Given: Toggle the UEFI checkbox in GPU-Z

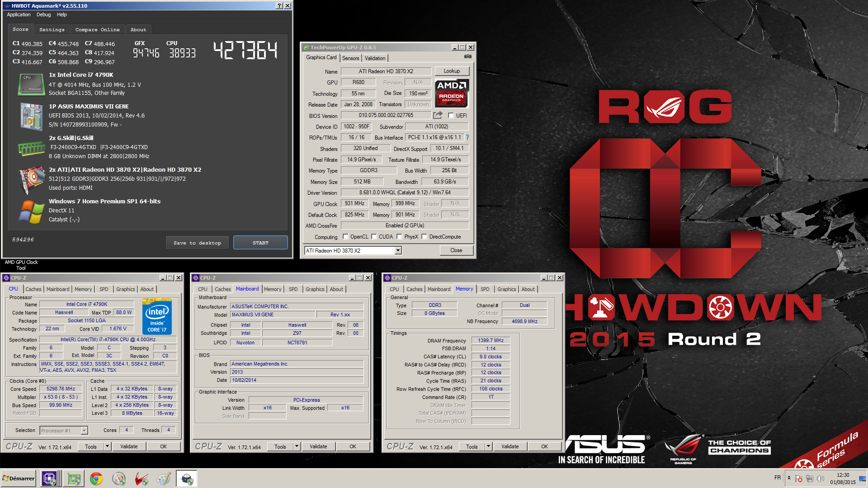Looking at the screenshot, I should click(451, 116).
